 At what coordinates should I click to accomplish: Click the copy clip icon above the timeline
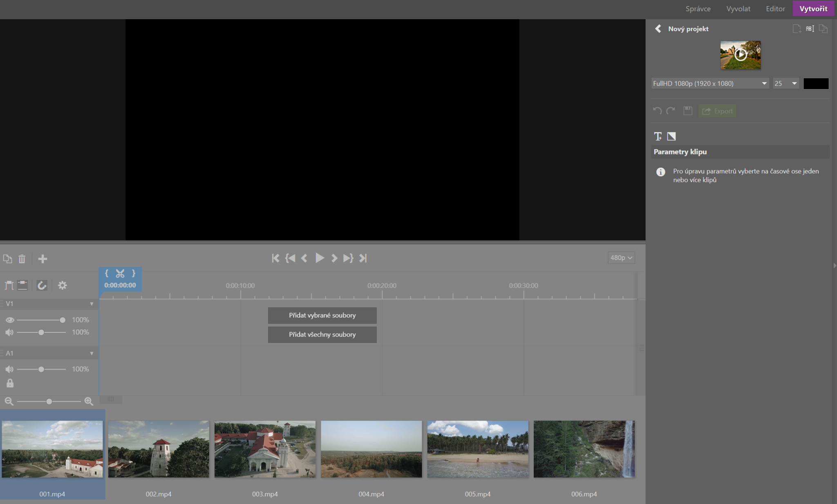pos(8,259)
